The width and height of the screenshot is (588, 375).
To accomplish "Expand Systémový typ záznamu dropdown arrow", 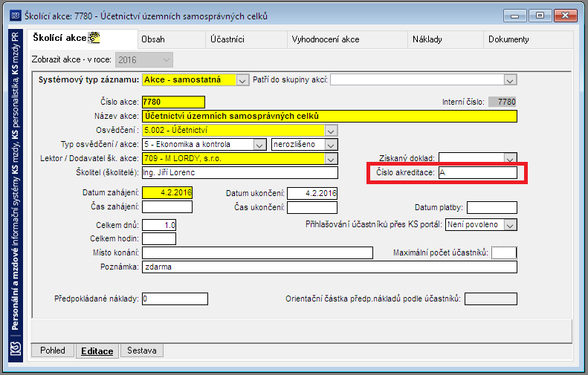I will click(x=242, y=80).
